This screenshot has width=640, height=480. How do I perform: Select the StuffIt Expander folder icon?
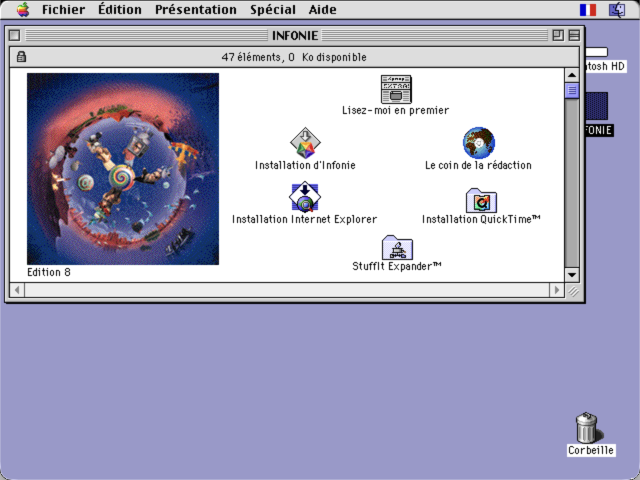[x=397, y=247]
